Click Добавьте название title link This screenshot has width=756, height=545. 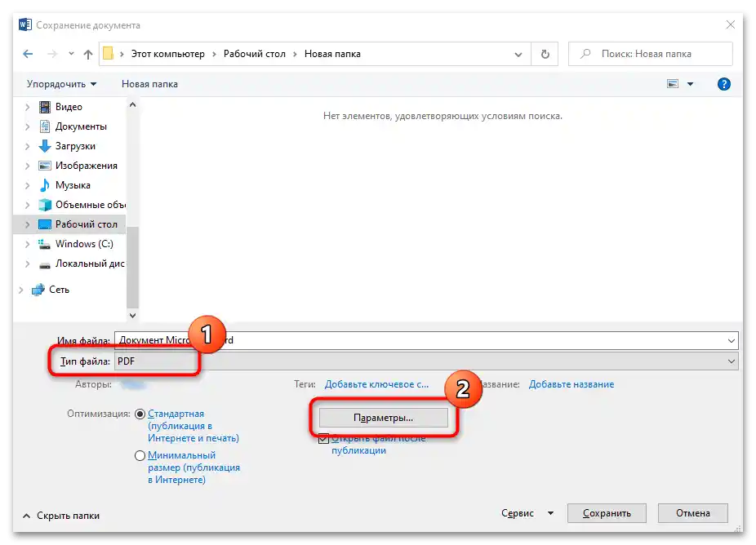[571, 384]
